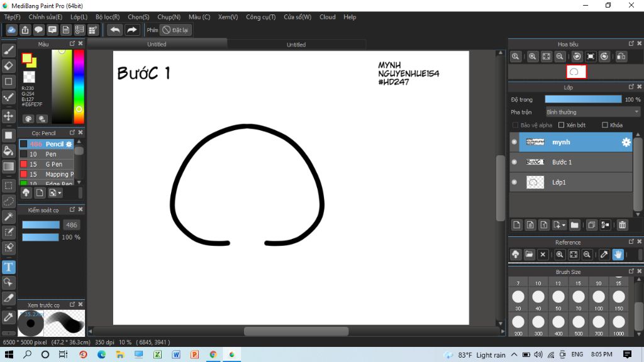The width and height of the screenshot is (644, 362).
Task: Pop out the Lớp layer panel
Action: point(631,87)
